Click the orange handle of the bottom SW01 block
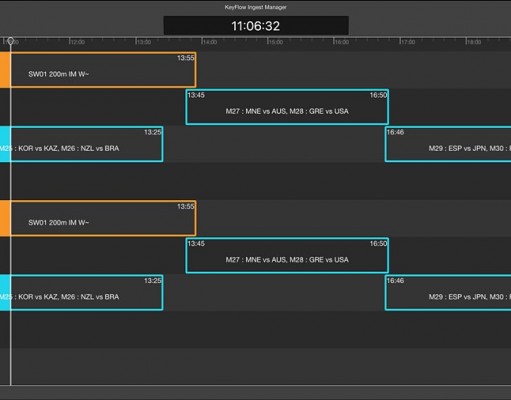This screenshot has height=400, width=511. point(5,218)
